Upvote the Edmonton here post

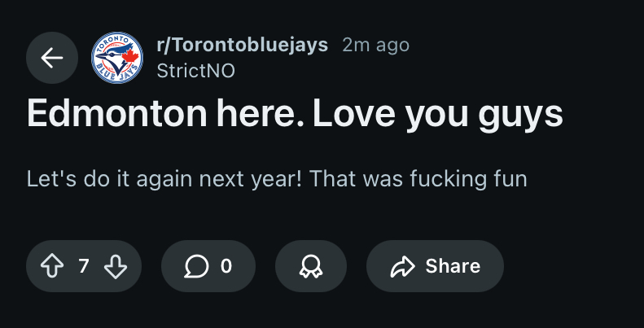point(52,266)
